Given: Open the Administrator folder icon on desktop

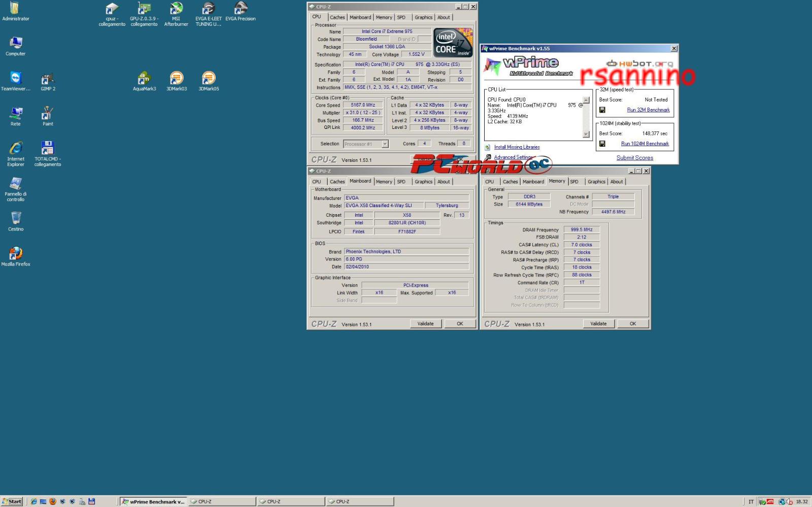Looking at the screenshot, I should [x=15, y=12].
